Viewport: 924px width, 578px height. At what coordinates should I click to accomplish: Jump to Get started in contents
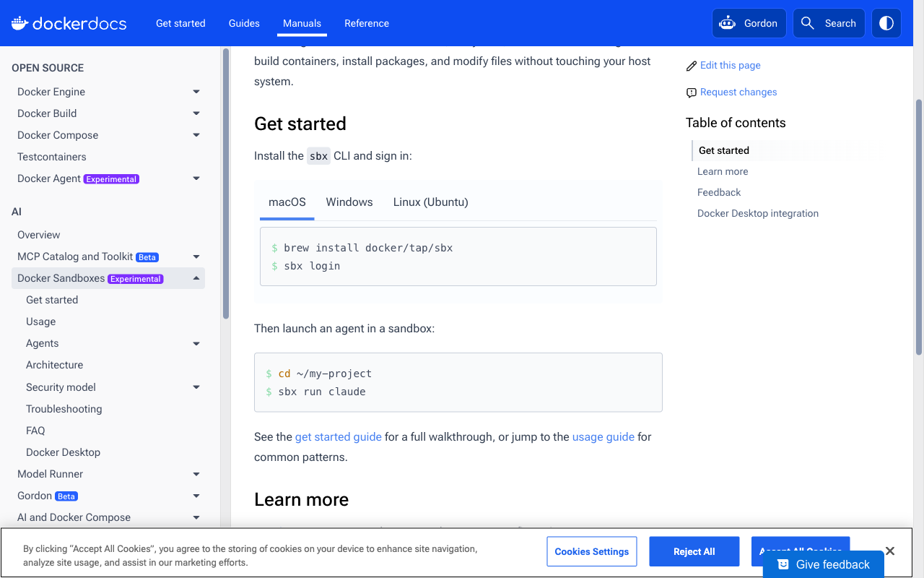tap(724, 150)
